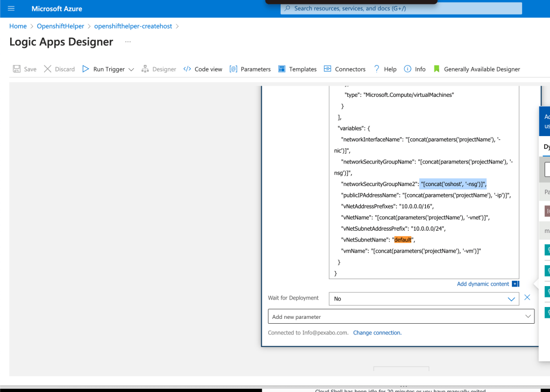The height and width of the screenshot is (392, 550).
Task: Click the Templates icon
Action: [x=282, y=69]
